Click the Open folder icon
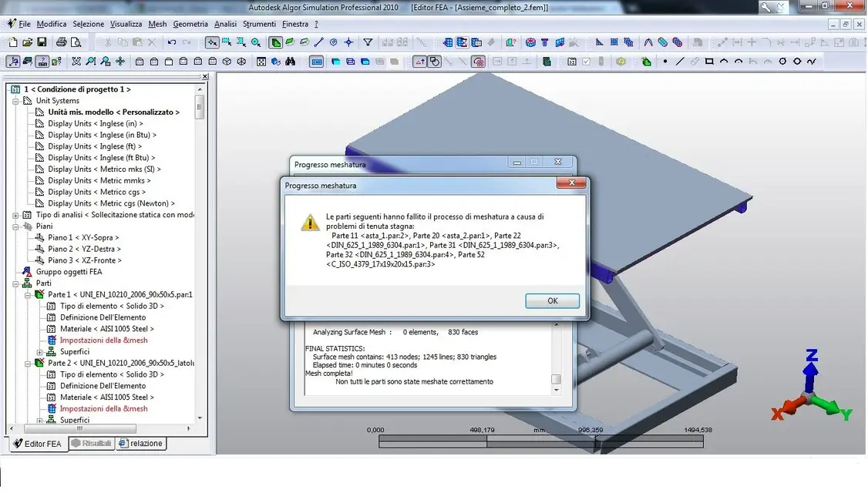 point(27,42)
